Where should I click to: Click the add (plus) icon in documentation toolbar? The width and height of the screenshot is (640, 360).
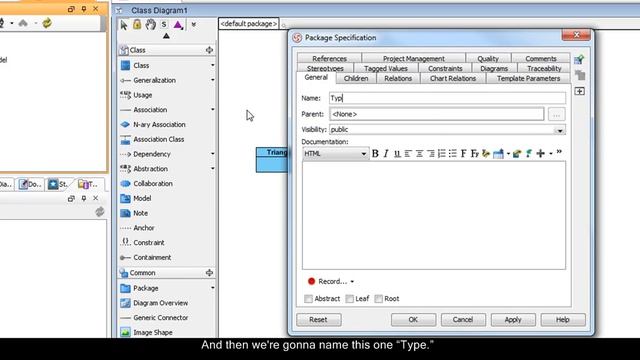click(x=540, y=153)
